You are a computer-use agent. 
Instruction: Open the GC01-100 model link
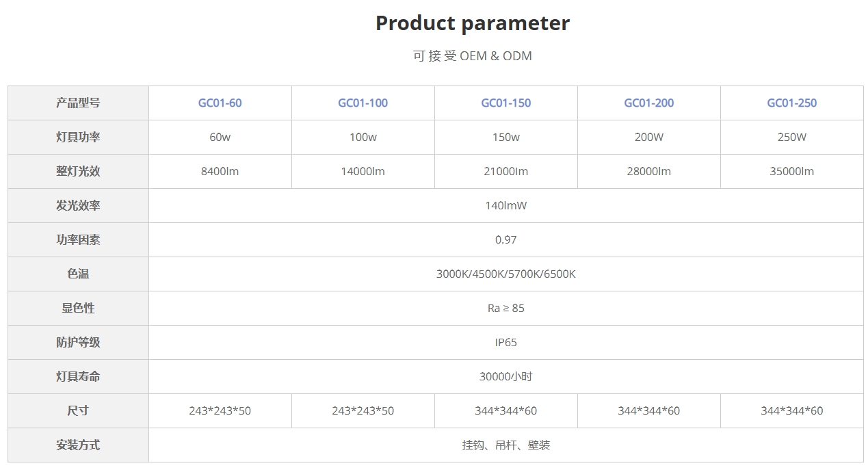(363, 103)
